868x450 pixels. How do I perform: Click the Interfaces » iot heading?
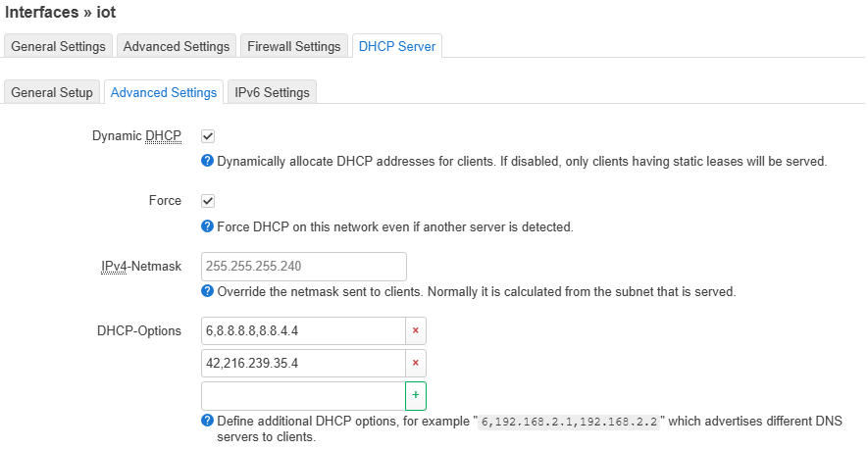(61, 12)
